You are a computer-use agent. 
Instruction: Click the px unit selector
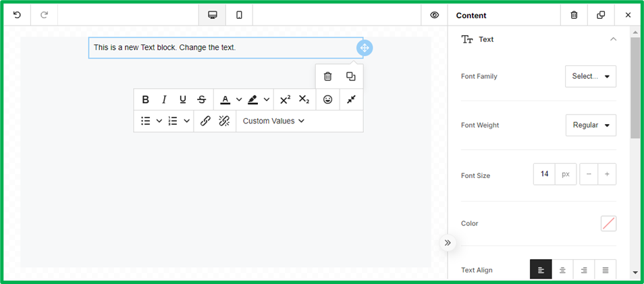[566, 174]
